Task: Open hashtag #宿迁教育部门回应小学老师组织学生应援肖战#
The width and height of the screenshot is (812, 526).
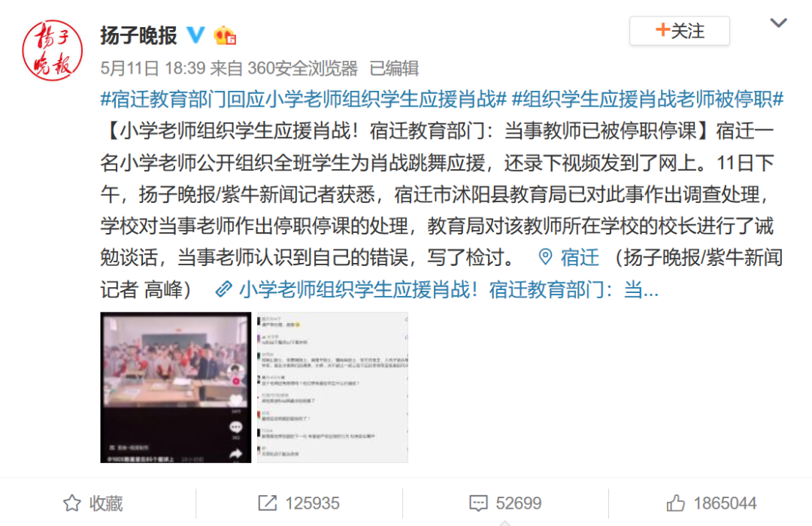Action: pyautogui.click(x=304, y=99)
